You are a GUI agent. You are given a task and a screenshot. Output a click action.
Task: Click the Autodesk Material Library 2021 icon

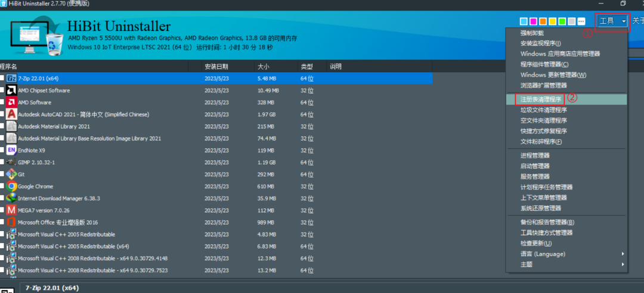pos(11,126)
